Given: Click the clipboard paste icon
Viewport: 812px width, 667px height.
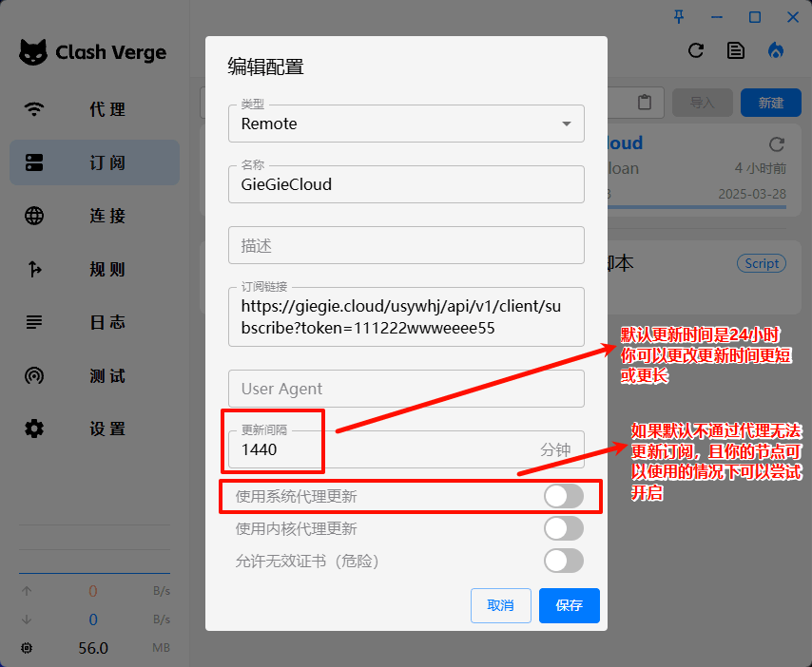Looking at the screenshot, I should pos(645,102).
